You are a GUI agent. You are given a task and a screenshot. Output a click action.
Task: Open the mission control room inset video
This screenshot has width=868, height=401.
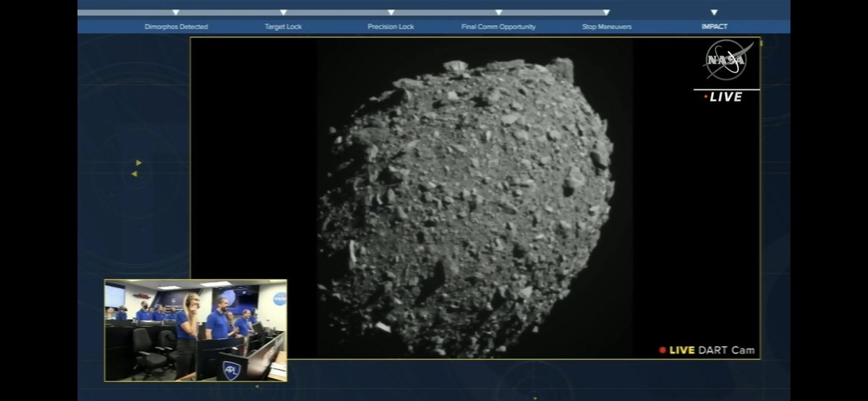click(x=195, y=330)
